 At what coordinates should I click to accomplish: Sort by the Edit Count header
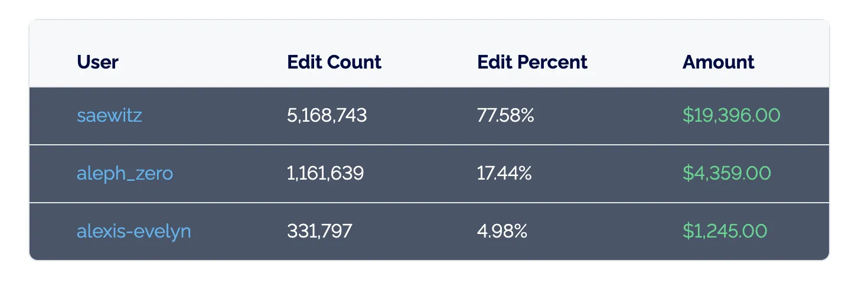tap(334, 62)
